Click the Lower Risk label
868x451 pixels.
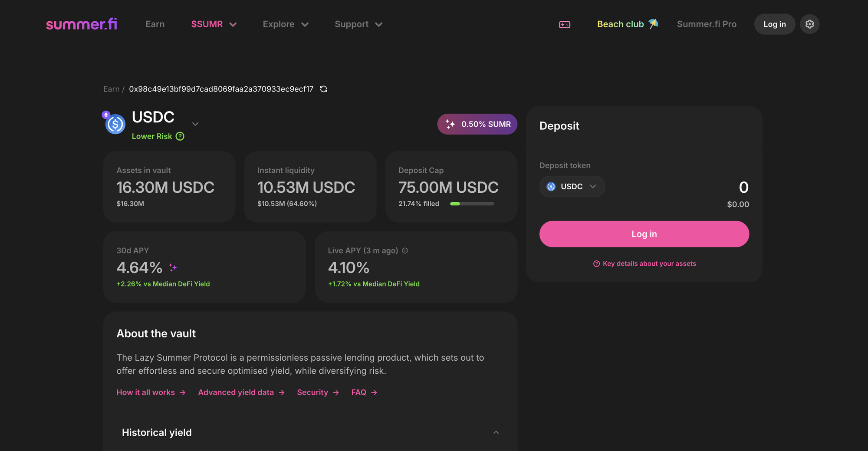pyautogui.click(x=152, y=136)
